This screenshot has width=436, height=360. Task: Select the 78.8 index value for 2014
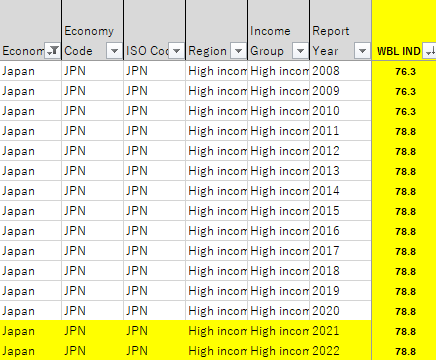(404, 191)
